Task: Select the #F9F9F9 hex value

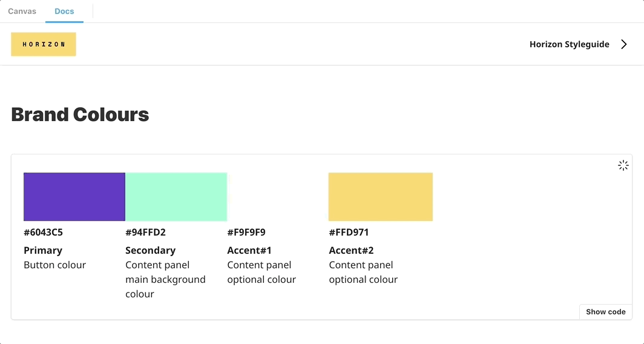Action: tap(246, 233)
